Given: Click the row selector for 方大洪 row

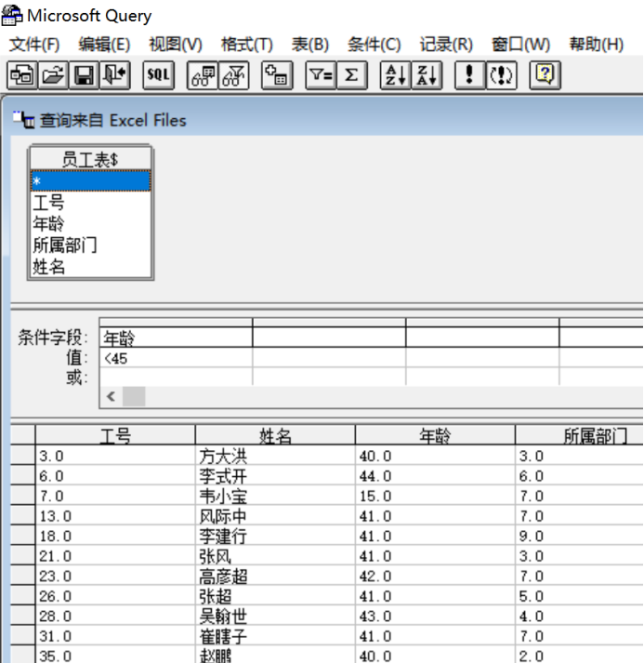Looking at the screenshot, I should (x=23, y=456).
